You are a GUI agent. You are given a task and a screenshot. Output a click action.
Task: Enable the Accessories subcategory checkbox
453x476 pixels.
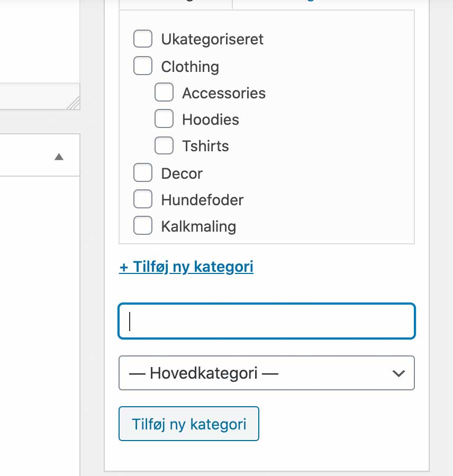coord(164,93)
